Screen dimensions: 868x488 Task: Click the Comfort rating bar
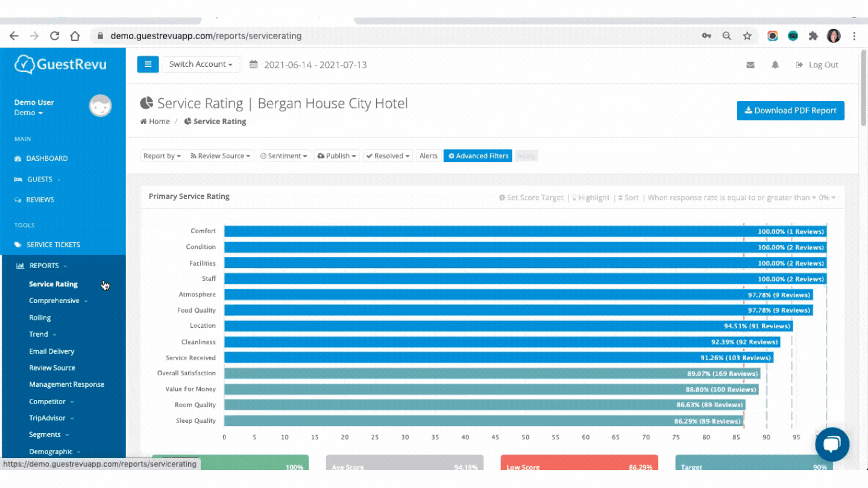525,231
